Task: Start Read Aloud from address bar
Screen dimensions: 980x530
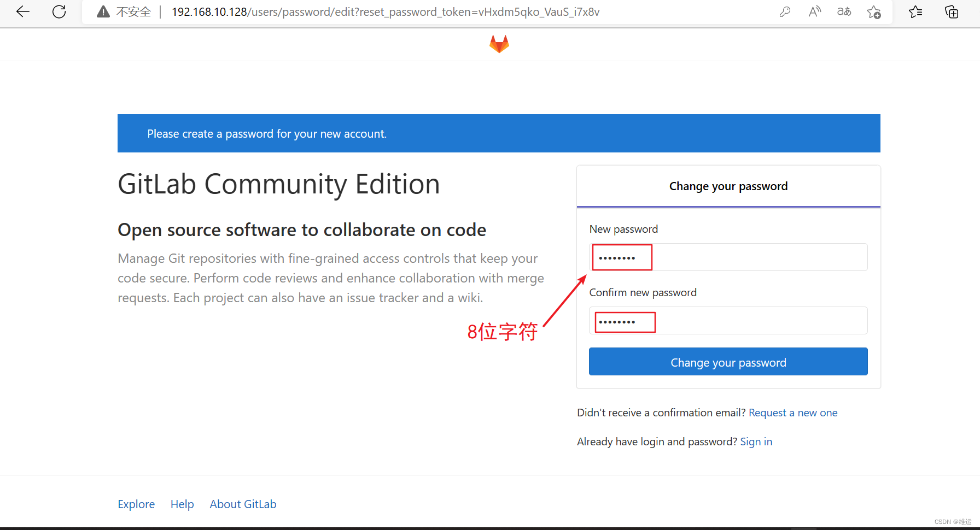Action: pos(814,11)
